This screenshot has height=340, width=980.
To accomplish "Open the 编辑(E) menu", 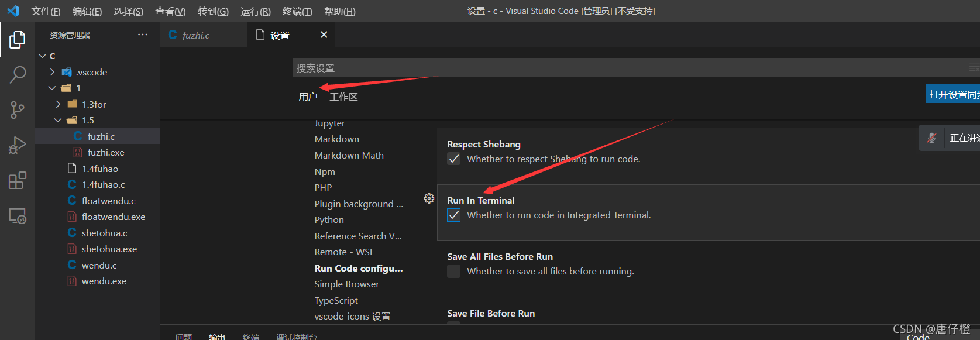I will point(87,11).
